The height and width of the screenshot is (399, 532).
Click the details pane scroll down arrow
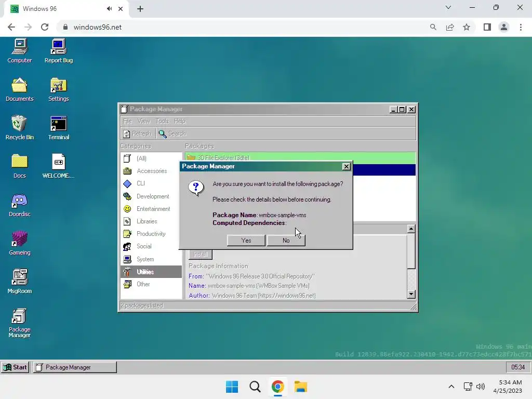click(x=411, y=294)
